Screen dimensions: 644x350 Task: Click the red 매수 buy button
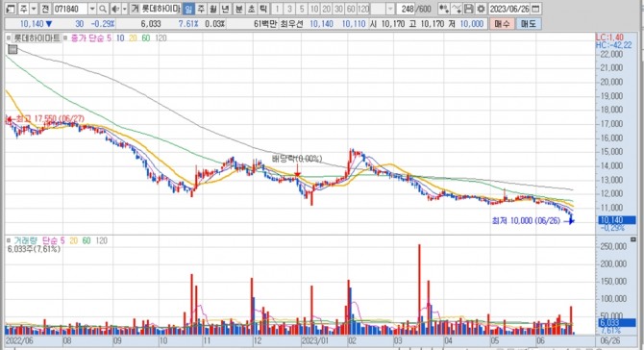coord(502,24)
